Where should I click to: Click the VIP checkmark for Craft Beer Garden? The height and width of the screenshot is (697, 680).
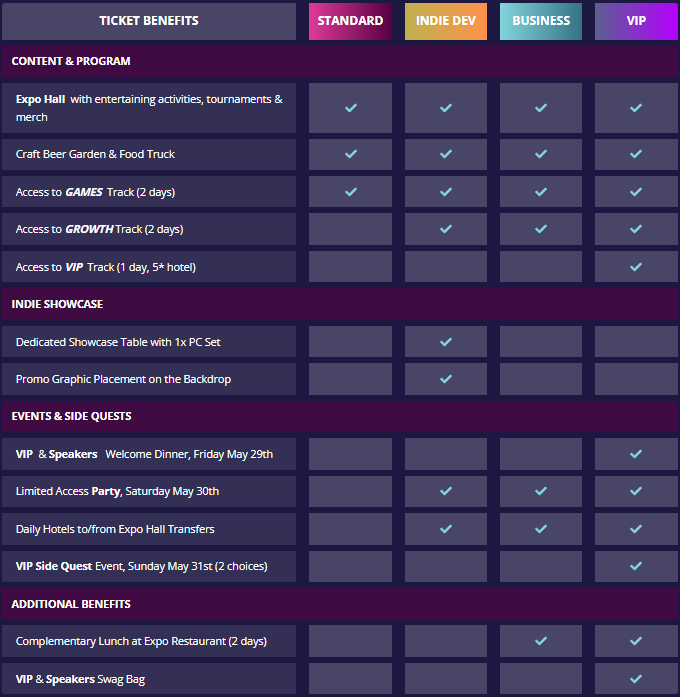point(636,154)
